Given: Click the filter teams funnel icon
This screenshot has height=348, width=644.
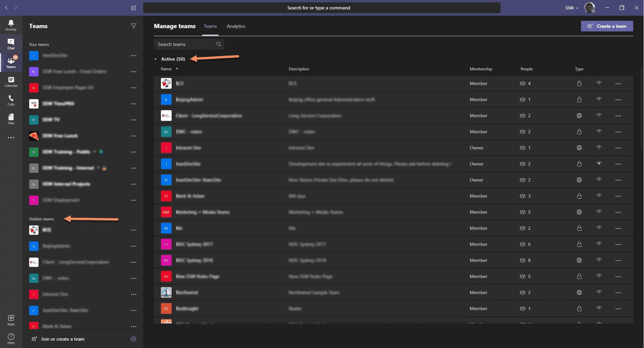Looking at the screenshot, I should coord(134,26).
